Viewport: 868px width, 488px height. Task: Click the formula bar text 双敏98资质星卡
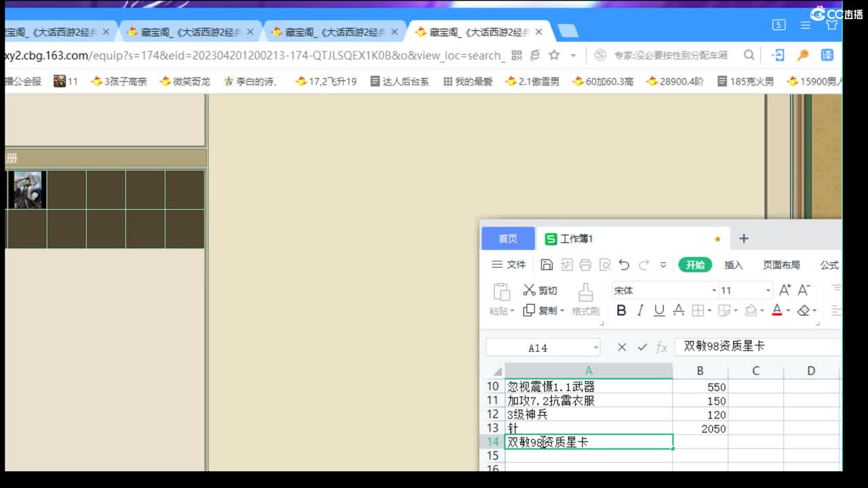tap(724, 346)
